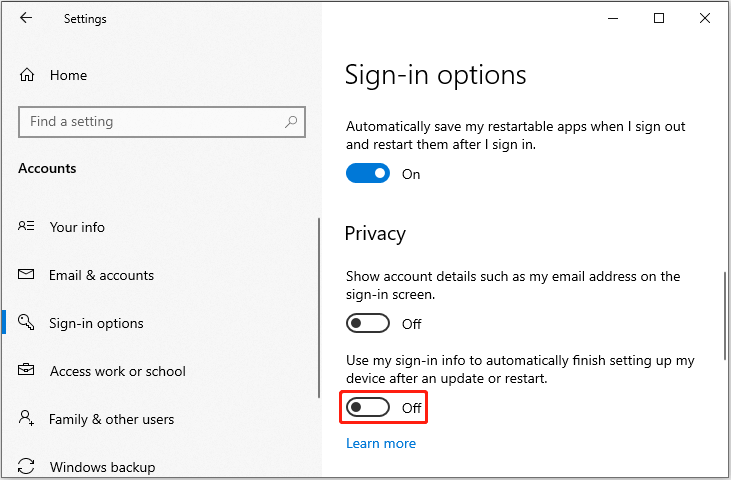Click the Email & accounts envelope icon
Screen dimensions: 731x480
(26, 274)
